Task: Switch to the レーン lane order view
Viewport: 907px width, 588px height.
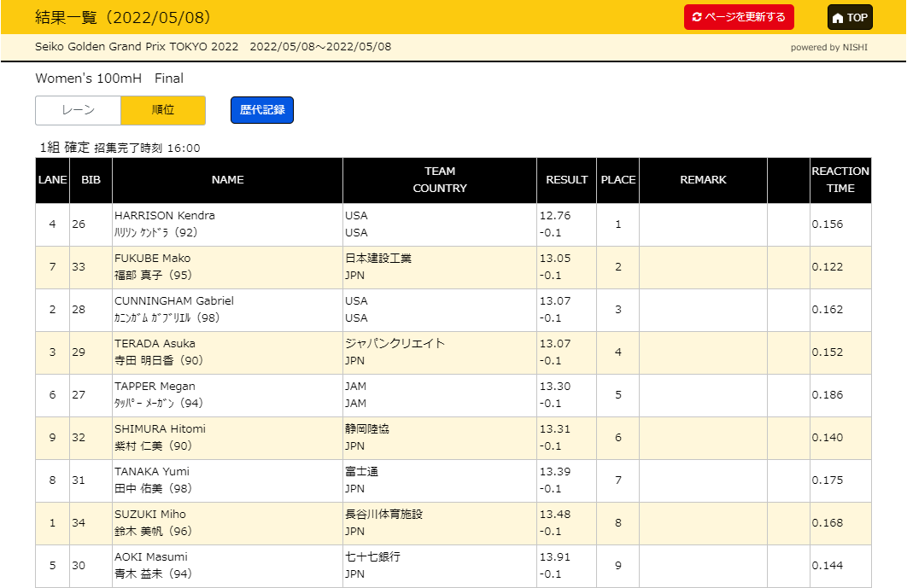Action: pos(78,110)
